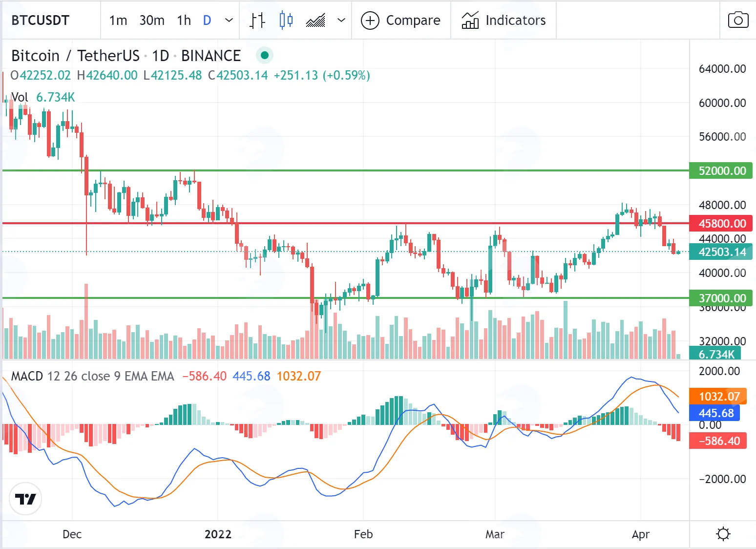Click the TradingView logo on the chart
The image size is (756, 549).
click(25, 499)
